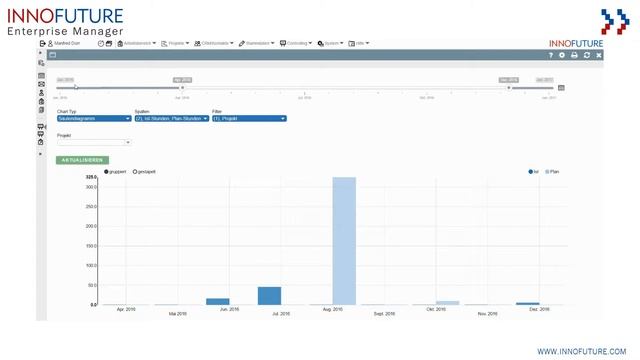Image resolution: width=640 pixels, height=360 pixels.
Task: Click the Okt. 2016 Plan bar
Action: [x=447, y=303]
